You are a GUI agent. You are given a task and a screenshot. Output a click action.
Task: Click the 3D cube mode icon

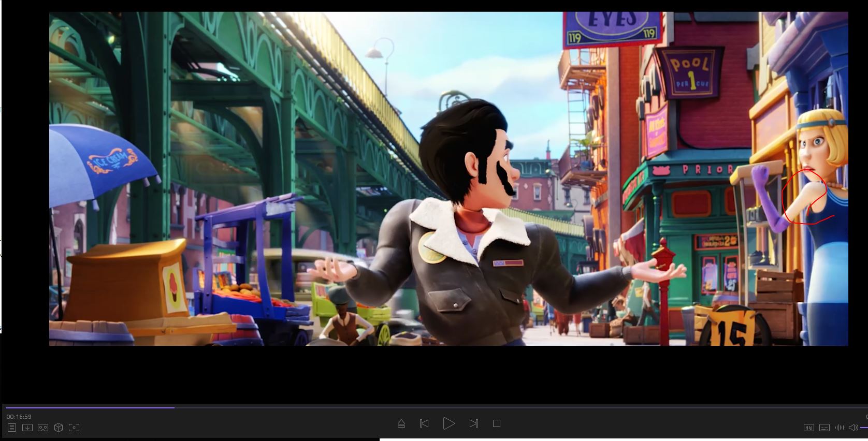(x=59, y=428)
